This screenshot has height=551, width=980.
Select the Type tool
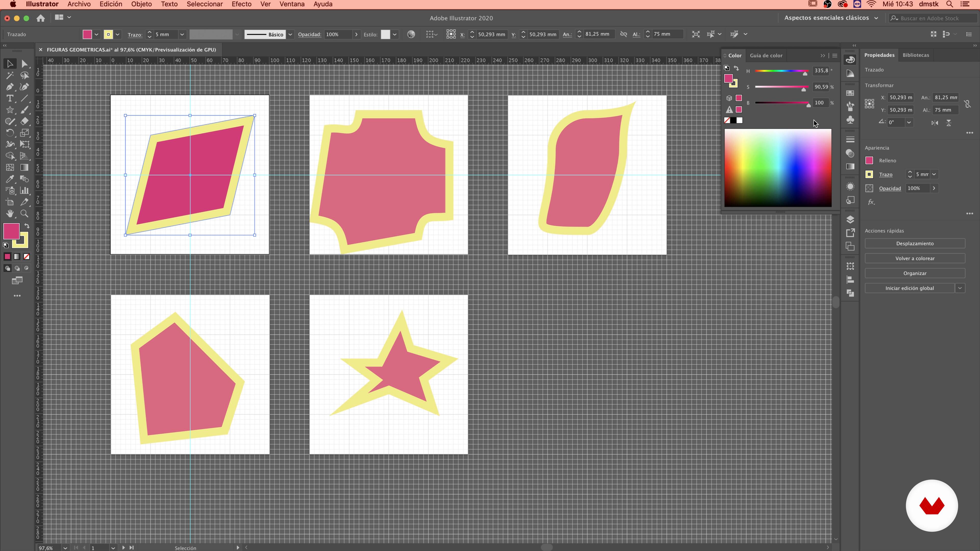tap(10, 98)
